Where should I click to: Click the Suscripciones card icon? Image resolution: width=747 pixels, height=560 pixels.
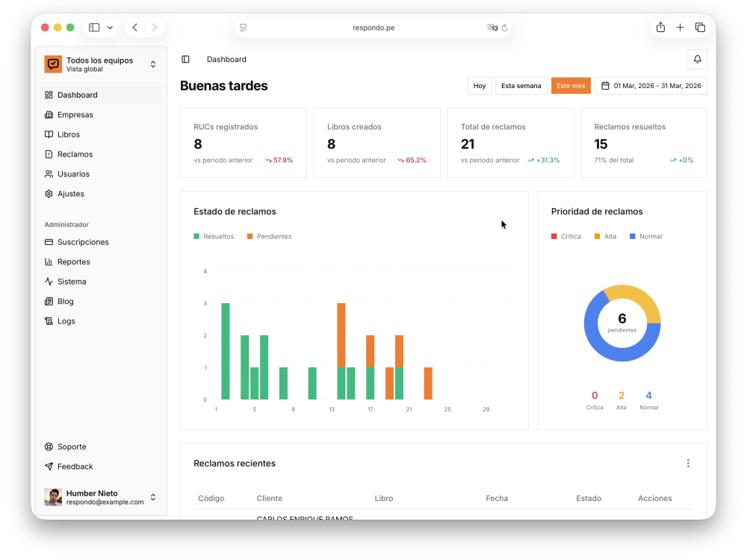click(x=49, y=242)
